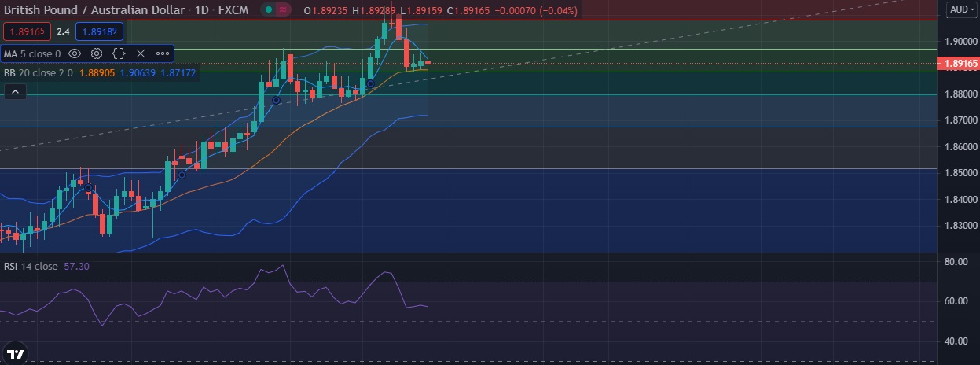Click the RSI value 57.30
Image resolution: width=980 pixels, height=365 pixels.
pos(76,267)
